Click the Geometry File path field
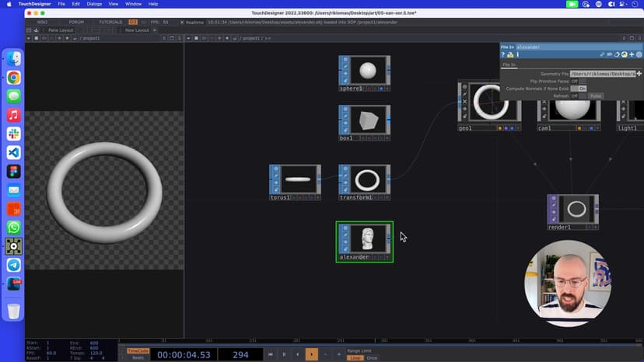The image size is (644, 362). click(x=603, y=73)
